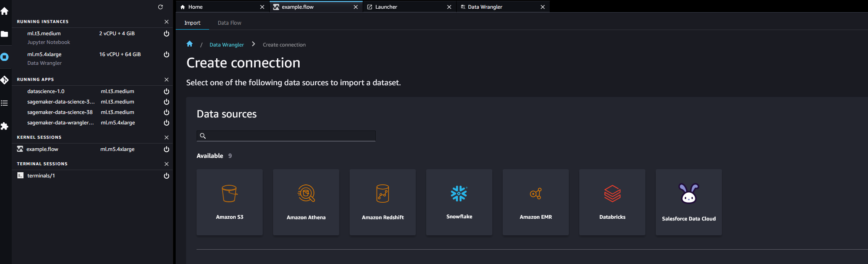868x264 pixels.
Task: Open the Table of Contents list icon
Action: pos(5,103)
